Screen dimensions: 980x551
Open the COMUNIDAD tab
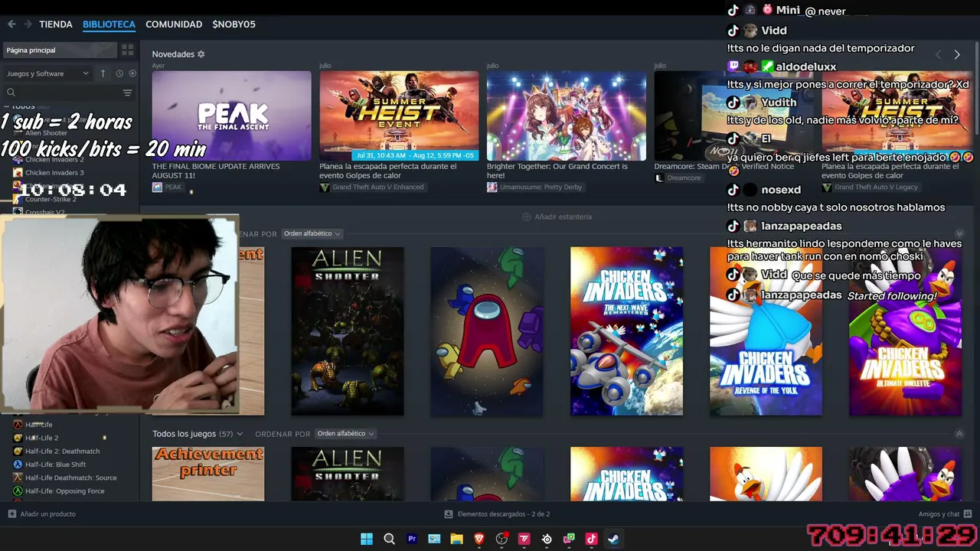point(174,24)
